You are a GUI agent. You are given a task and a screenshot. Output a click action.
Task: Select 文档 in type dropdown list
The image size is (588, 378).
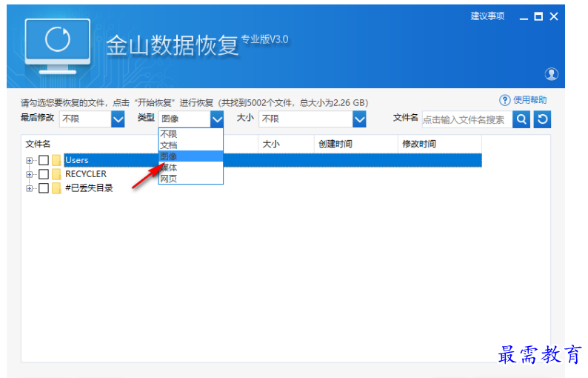click(191, 145)
